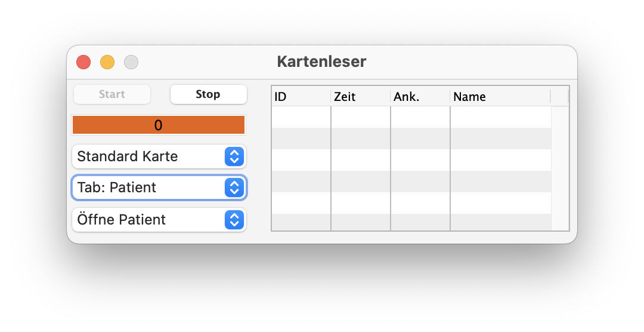Sort by the ID column header
644x332 pixels.
point(301,97)
